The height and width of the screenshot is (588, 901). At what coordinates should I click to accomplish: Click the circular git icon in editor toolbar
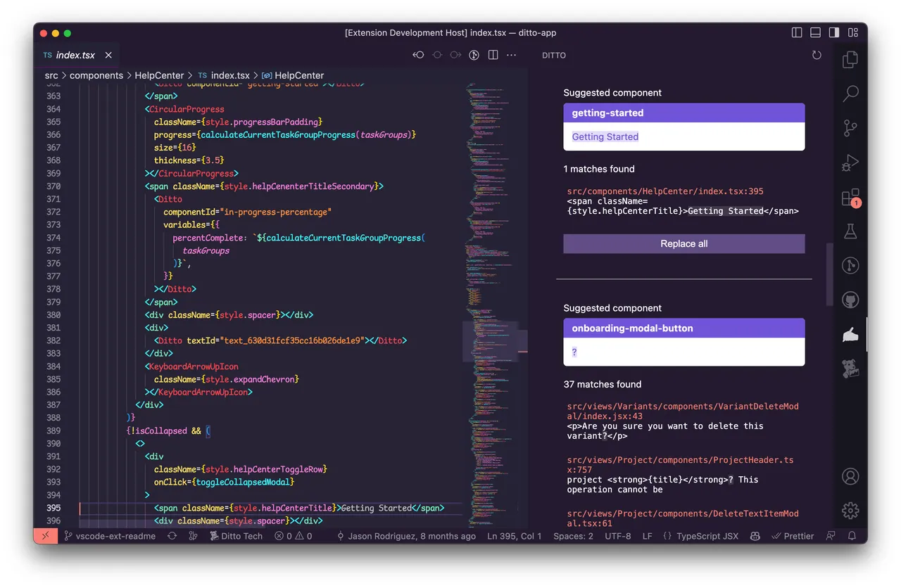(x=474, y=55)
